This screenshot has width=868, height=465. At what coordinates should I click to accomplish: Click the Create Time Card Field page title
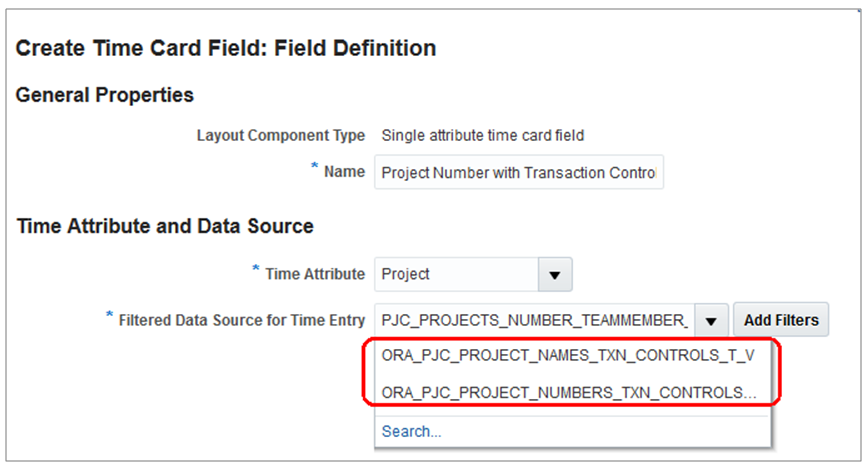point(226,47)
